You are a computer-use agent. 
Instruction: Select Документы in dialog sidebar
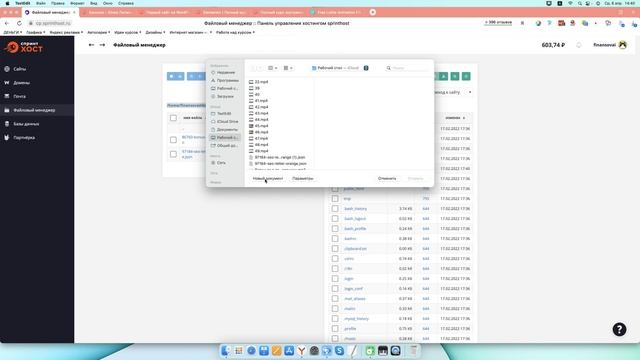(x=227, y=129)
